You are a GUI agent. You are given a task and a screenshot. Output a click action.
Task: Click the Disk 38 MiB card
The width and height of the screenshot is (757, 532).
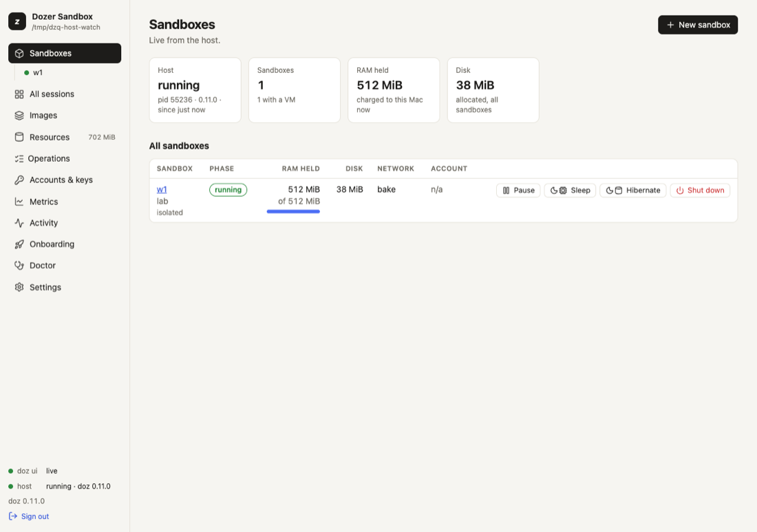tap(493, 90)
